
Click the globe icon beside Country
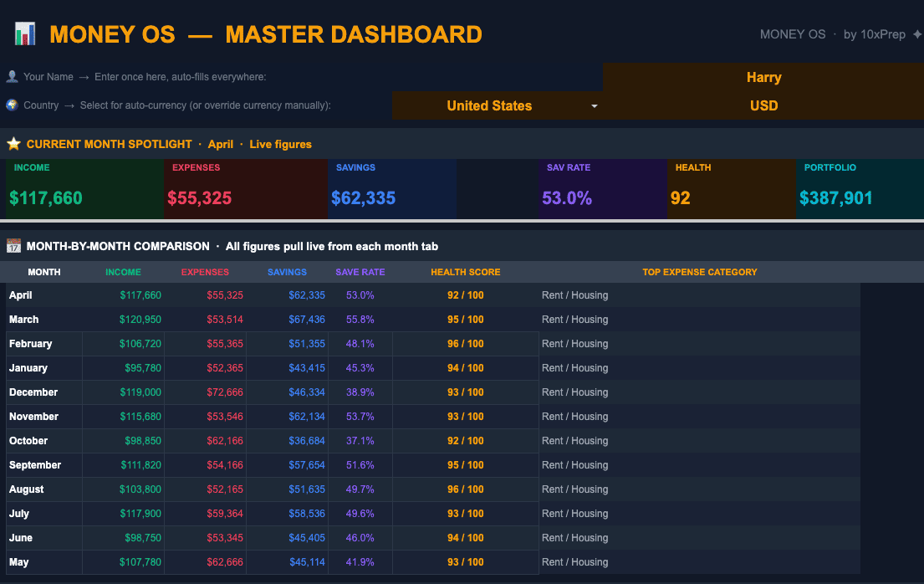(x=12, y=105)
